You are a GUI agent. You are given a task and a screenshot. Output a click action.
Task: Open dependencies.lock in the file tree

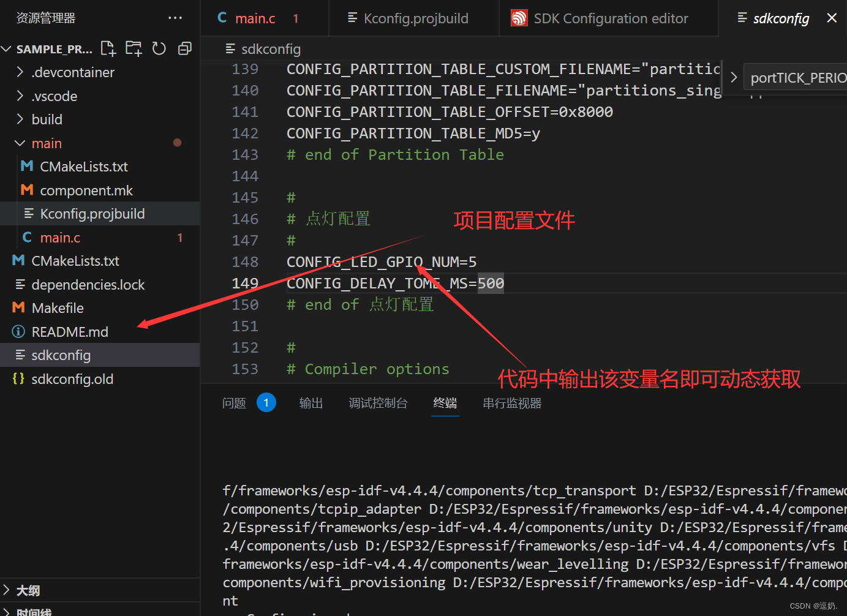100,284
